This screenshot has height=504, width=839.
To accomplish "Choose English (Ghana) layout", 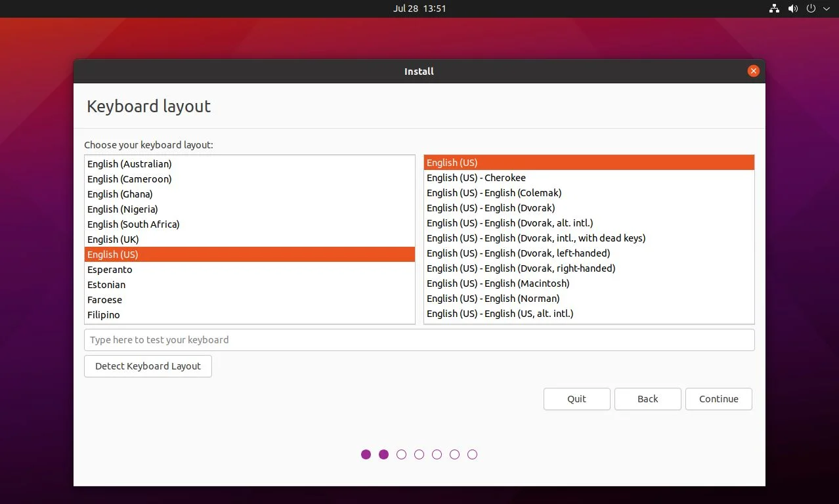I will (249, 194).
